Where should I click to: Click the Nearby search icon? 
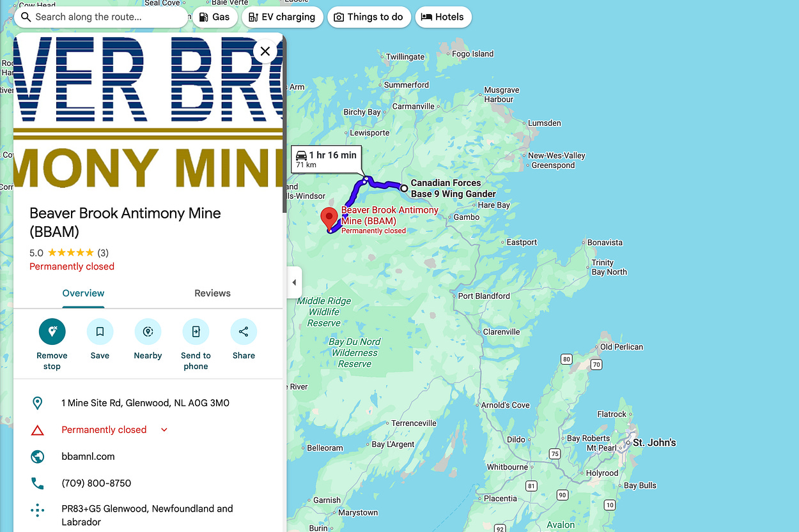pyautogui.click(x=148, y=331)
